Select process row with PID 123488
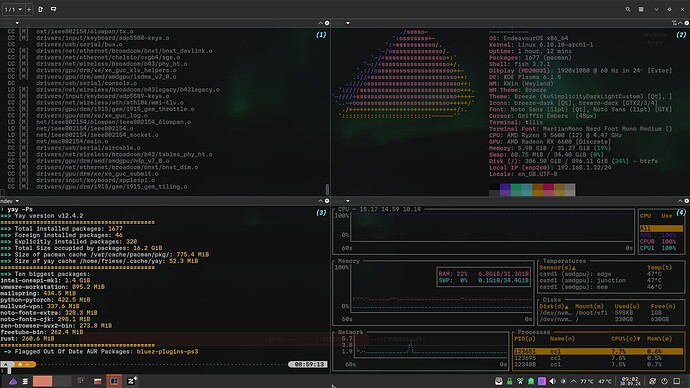The image size is (690, 388). click(598, 364)
